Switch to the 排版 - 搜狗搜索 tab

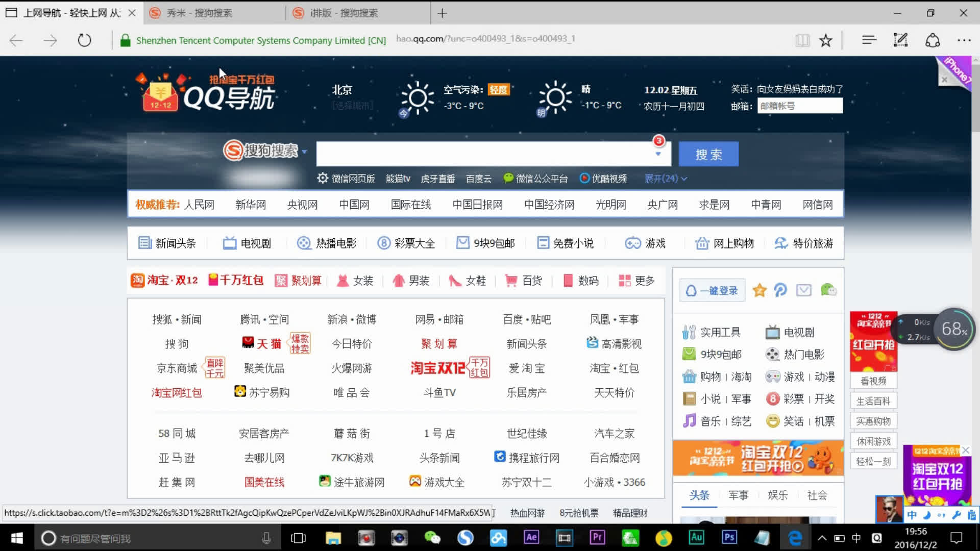tap(359, 13)
